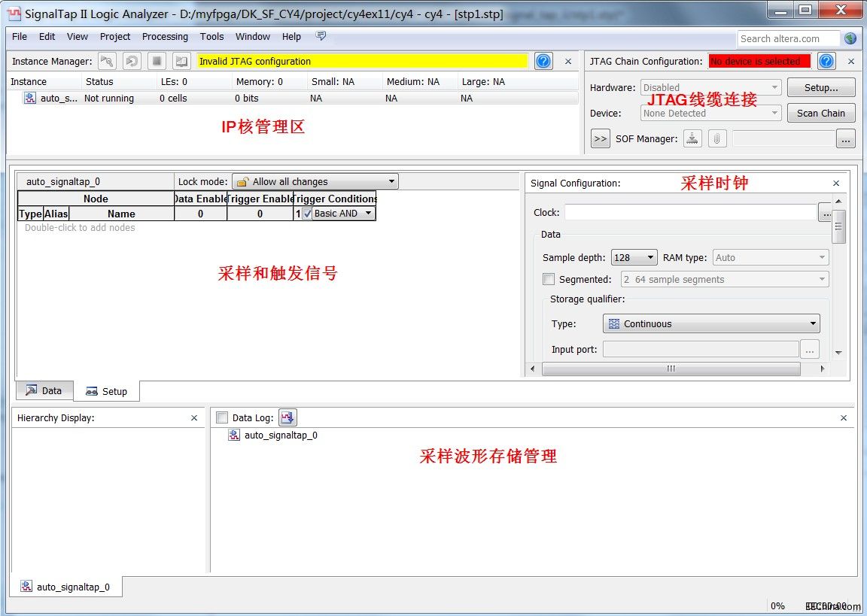Open the Processing menu
Viewport: 867px width, 616px height.
coord(165,36)
